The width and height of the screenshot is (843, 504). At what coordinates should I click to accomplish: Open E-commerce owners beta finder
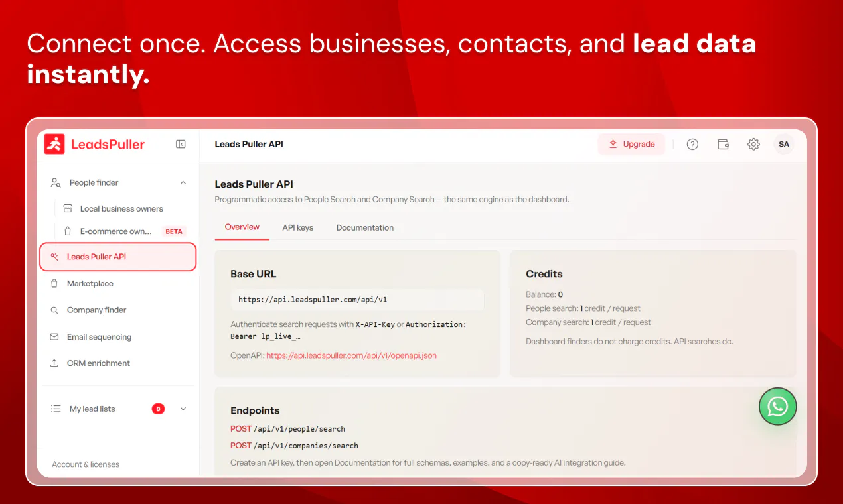[117, 231]
